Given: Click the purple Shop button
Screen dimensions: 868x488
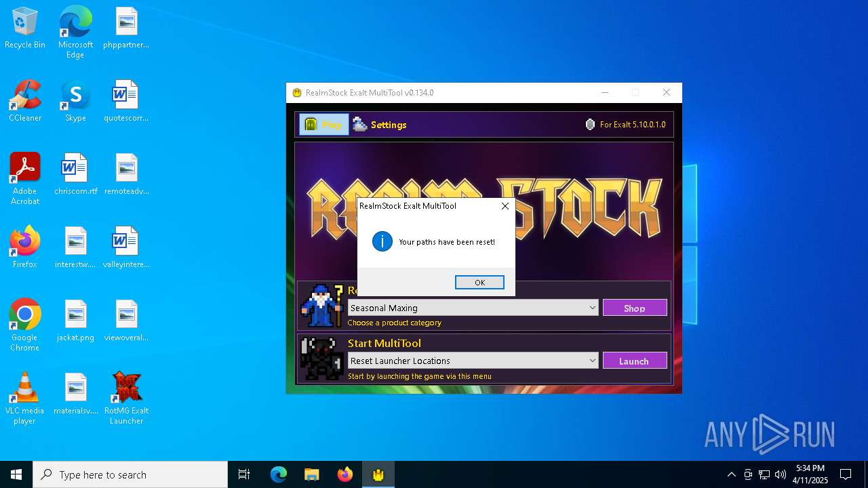Looking at the screenshot, I should (x=635, y=308).
